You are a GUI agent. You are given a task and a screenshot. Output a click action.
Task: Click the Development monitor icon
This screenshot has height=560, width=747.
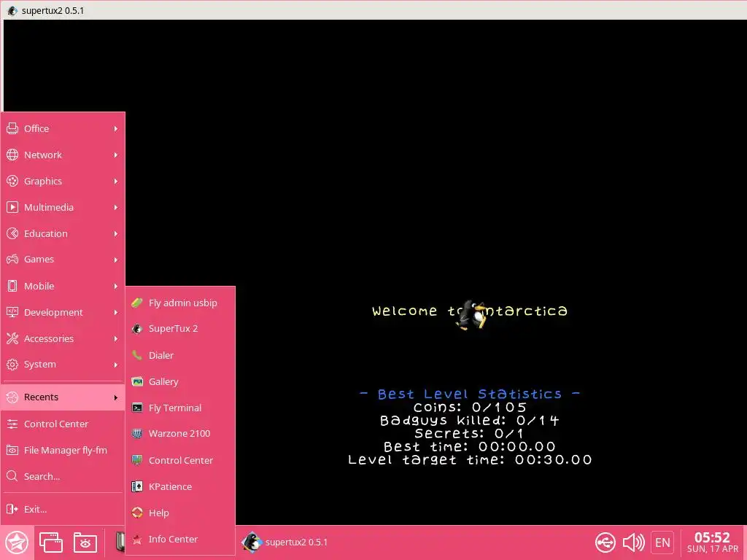click(x=12, y=312)
